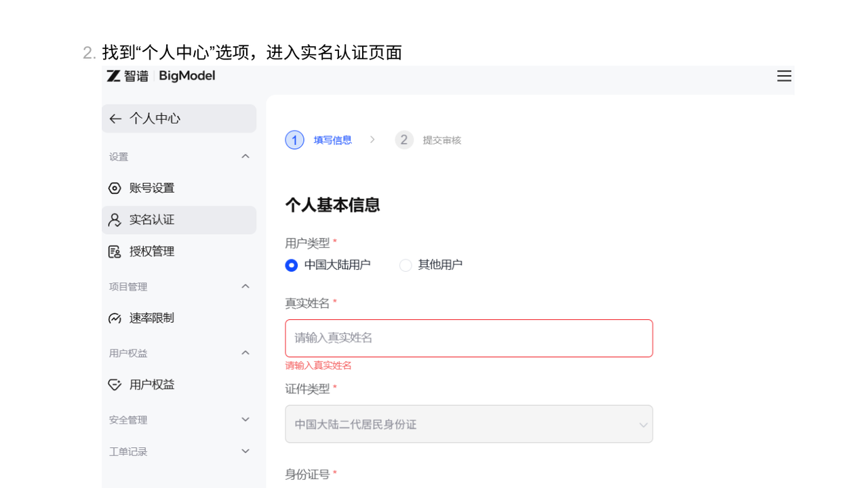Expand the 安全管理 section
This screenshot has height=488, width=868.
pos(245,419)
